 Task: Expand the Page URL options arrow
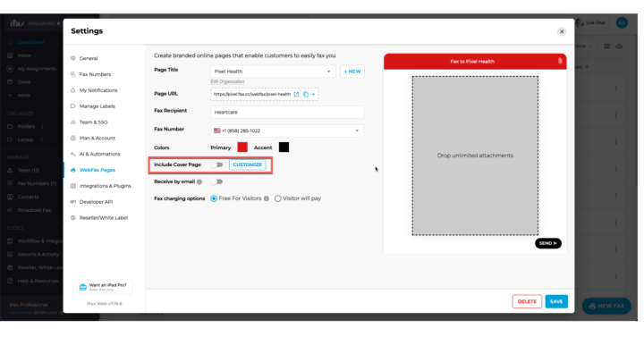313,95
